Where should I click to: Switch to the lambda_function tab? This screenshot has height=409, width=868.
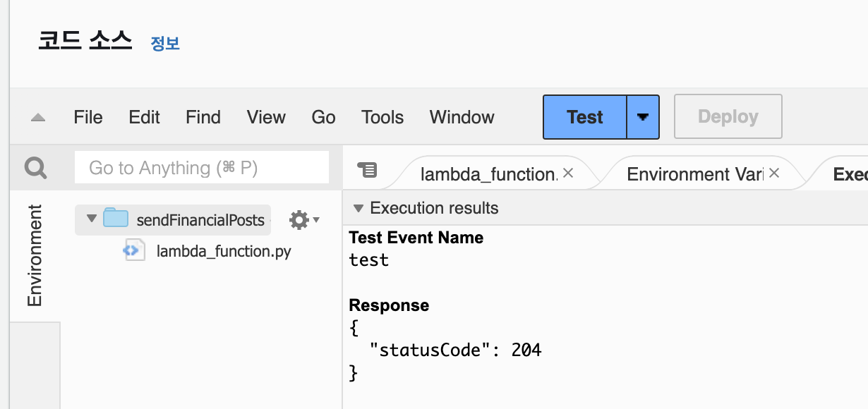point(488,174)
